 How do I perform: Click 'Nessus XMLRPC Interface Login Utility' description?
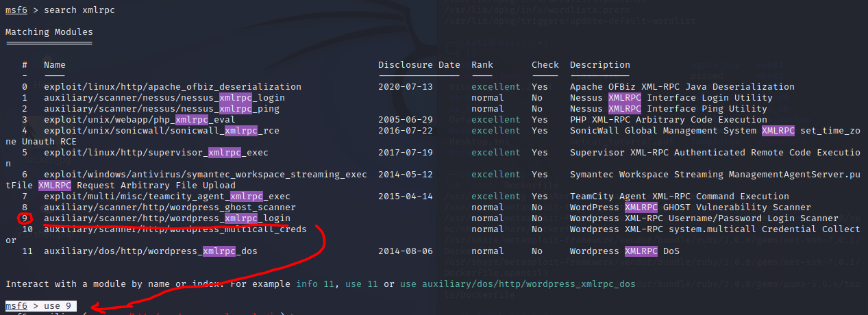point(671,98)
